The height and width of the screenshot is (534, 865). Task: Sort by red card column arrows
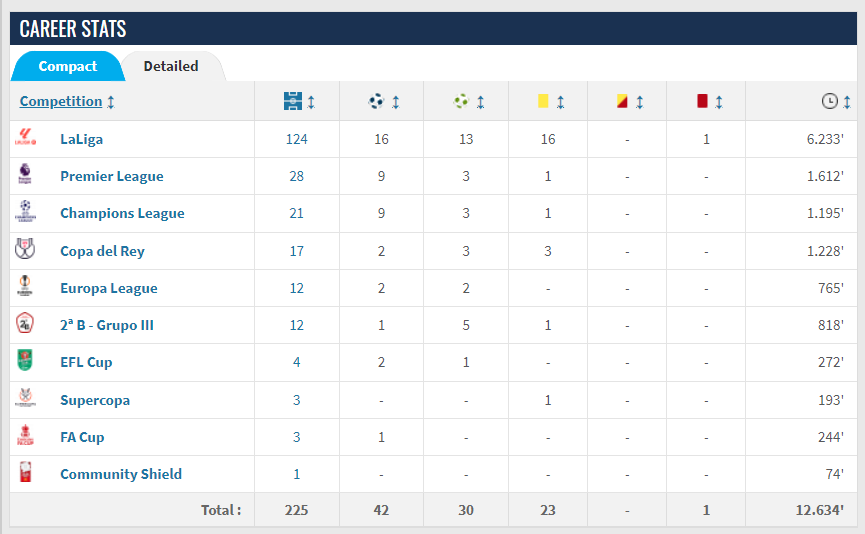point(719,102)
